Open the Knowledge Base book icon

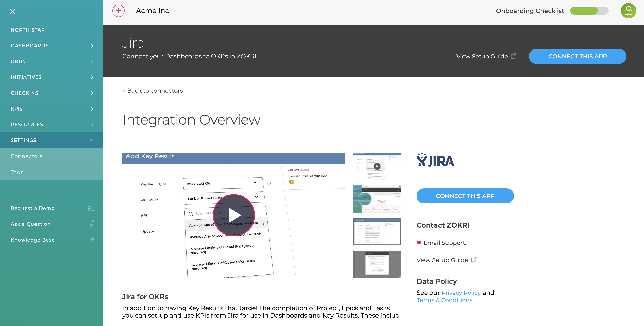[x=92, y=240]
